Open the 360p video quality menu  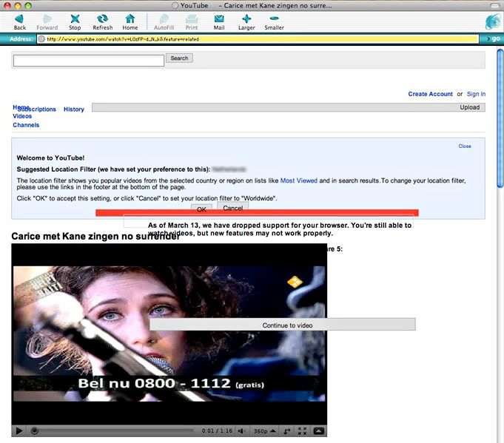click(264, 430)
